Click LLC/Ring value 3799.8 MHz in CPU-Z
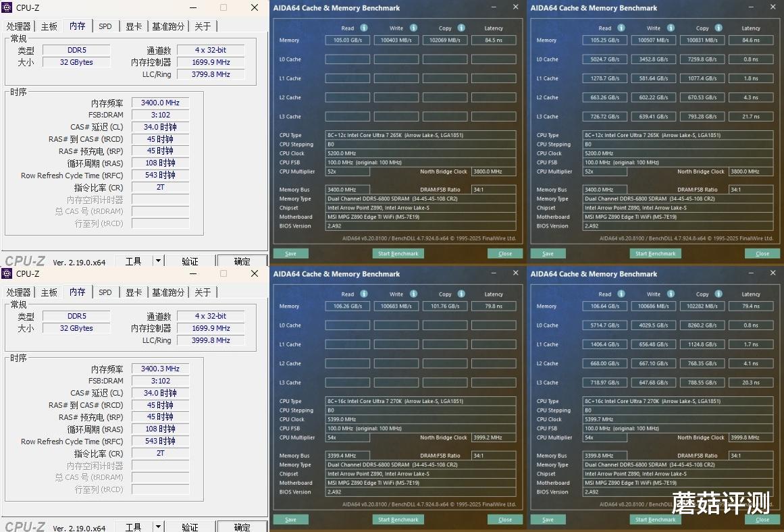Image resolution: width=784 pixels, height=532 pixels. click(211, 74)
